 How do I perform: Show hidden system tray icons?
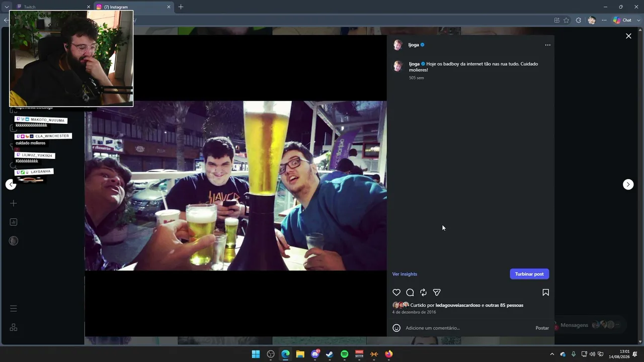[552, 354]
